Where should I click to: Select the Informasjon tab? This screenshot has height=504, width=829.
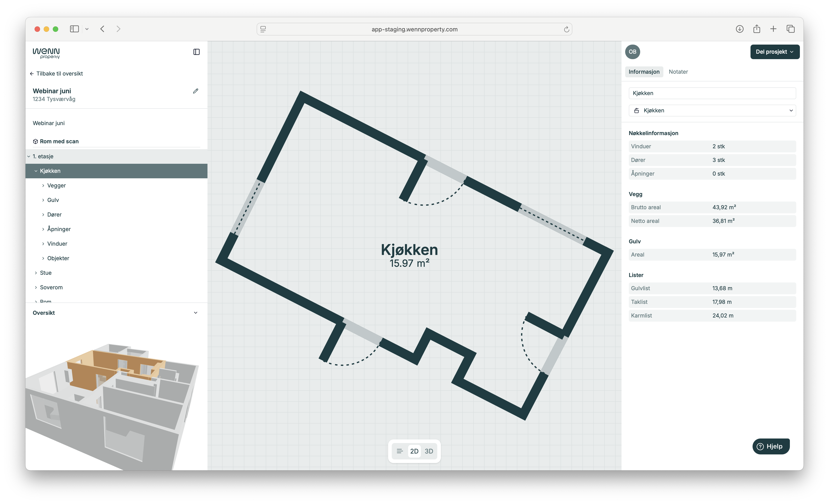click(644, 72)
